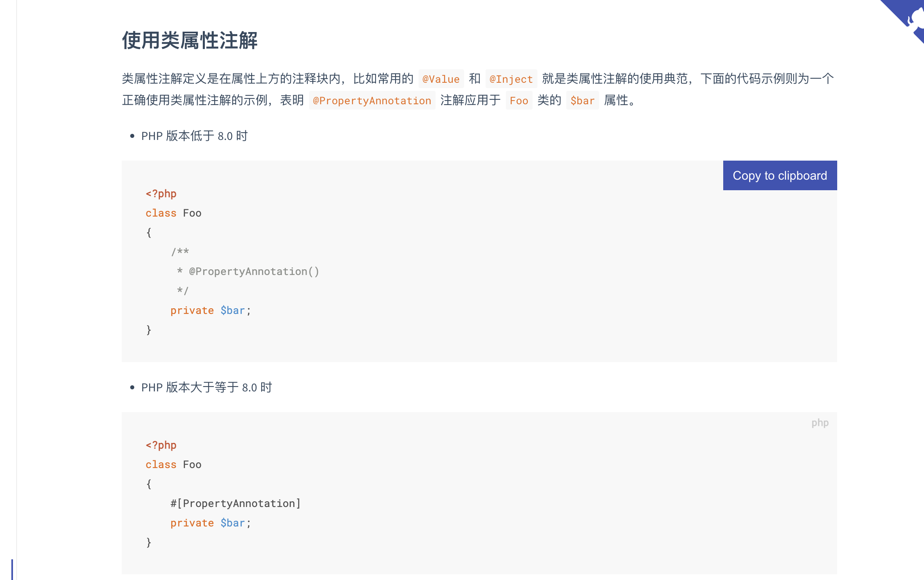924x580 pixels.
Task: Select the bullet item PHP 版本低于 8.0 时
Action: point(194,136)
